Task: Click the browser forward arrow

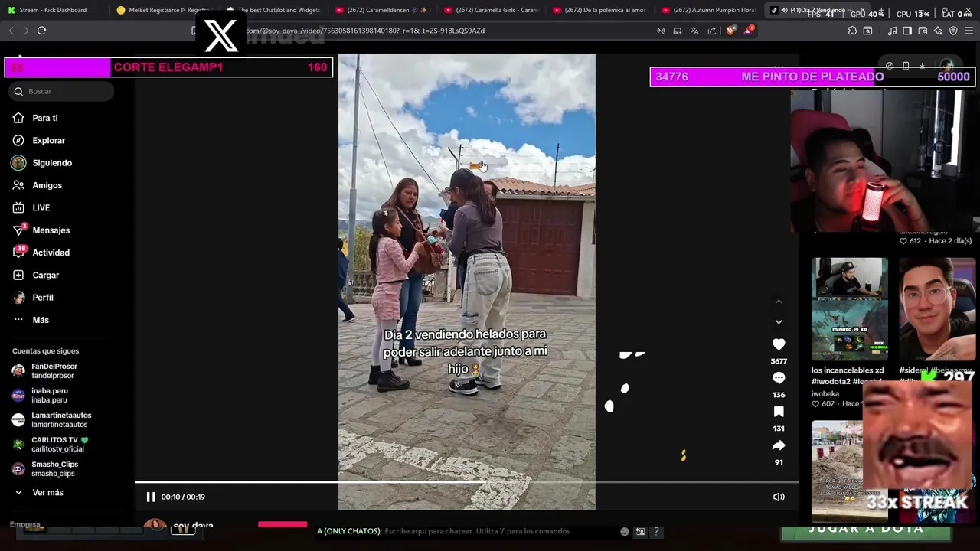Action: click(26, 31)
